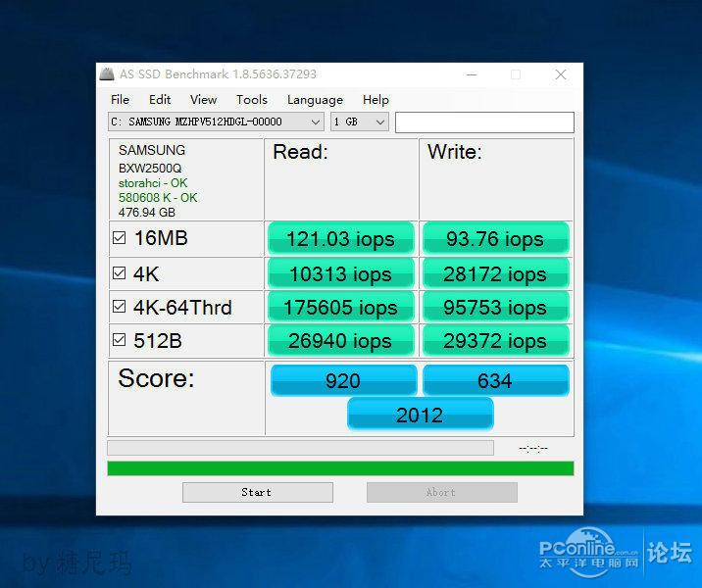Click the 4K-64Thrd read result 175605 iops
Viewport: 702px width, 588px height.
click(x=340, y=308)
